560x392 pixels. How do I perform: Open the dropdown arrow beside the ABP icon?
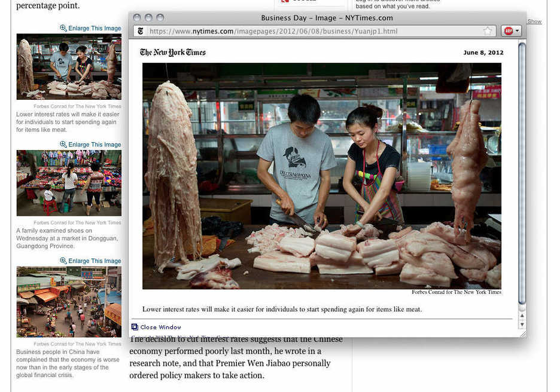click(517, 31)
